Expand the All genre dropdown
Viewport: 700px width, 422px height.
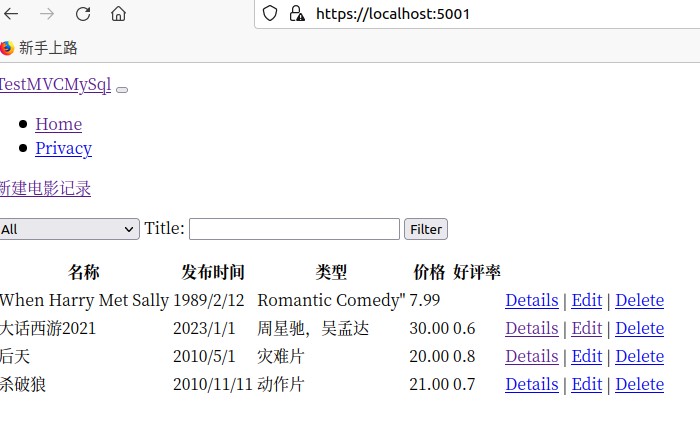point(69,229)
